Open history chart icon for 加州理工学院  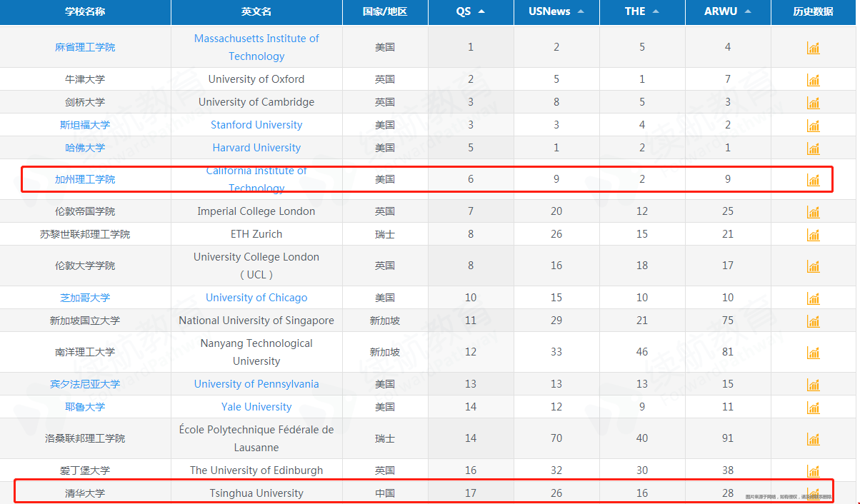(x=813, y=180)
